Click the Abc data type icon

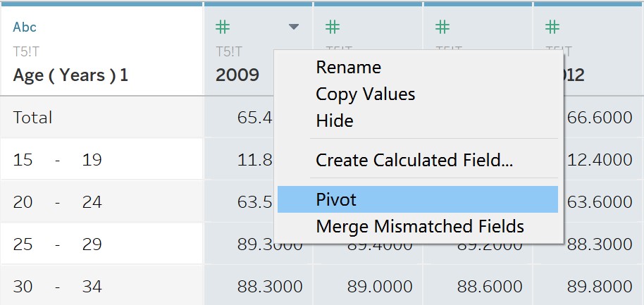click(x=25, y=27)
